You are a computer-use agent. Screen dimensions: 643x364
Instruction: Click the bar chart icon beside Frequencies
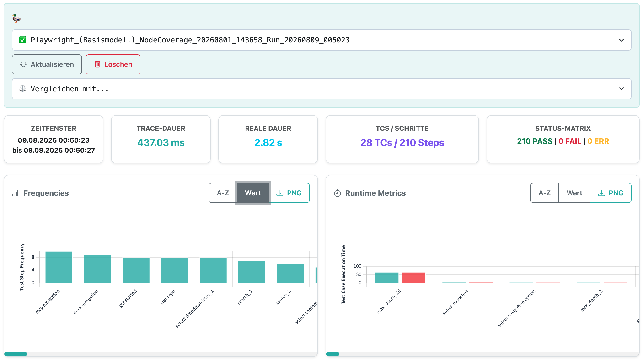pos(16,193)
